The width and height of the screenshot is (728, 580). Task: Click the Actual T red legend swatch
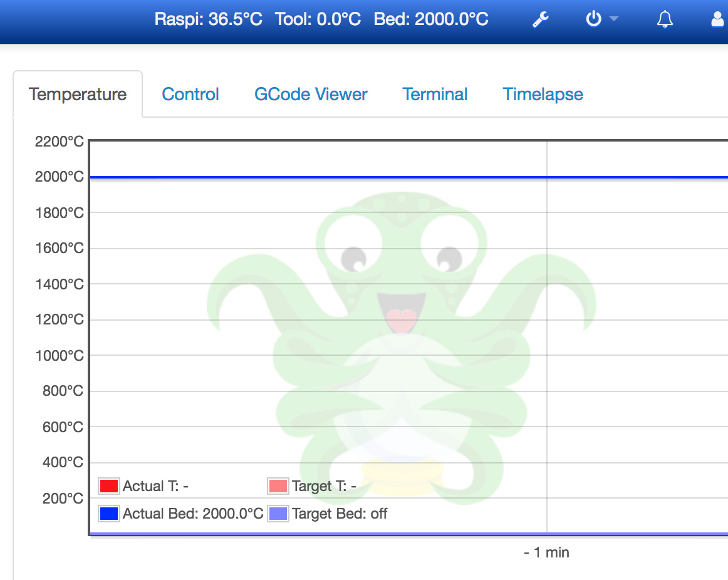pos(109,486)
